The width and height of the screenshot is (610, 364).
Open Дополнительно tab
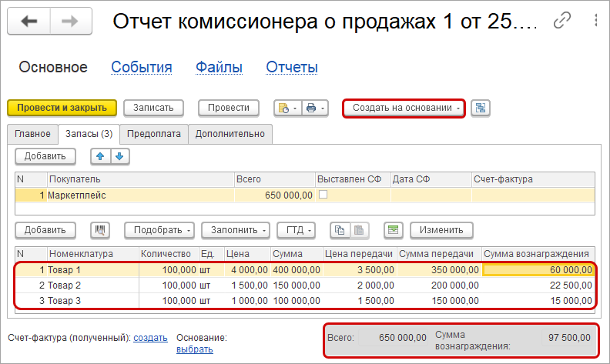[x=230, y=134]
